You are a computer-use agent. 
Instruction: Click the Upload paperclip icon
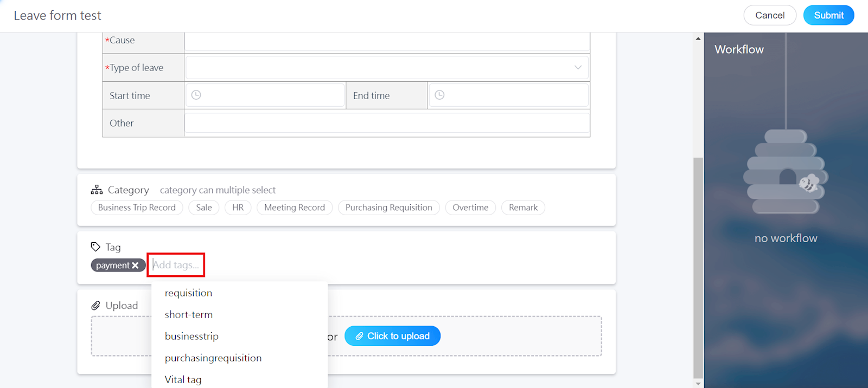pos(95,306)
